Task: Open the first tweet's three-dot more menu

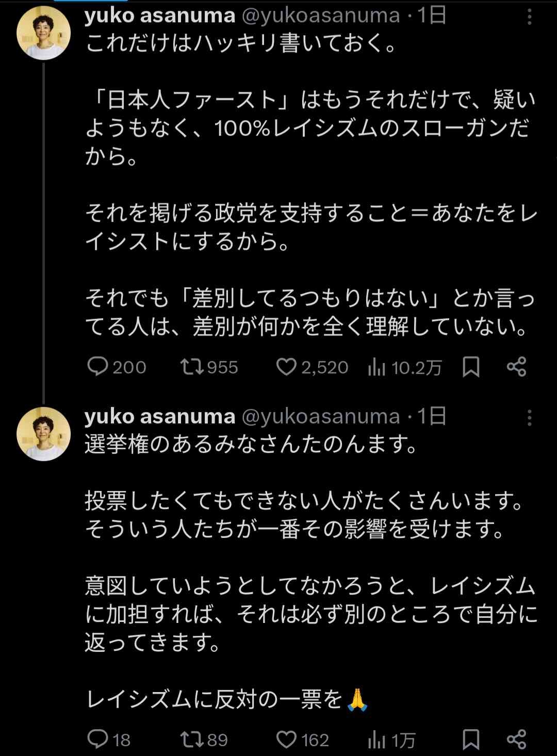Action: (x=529, y=18)
